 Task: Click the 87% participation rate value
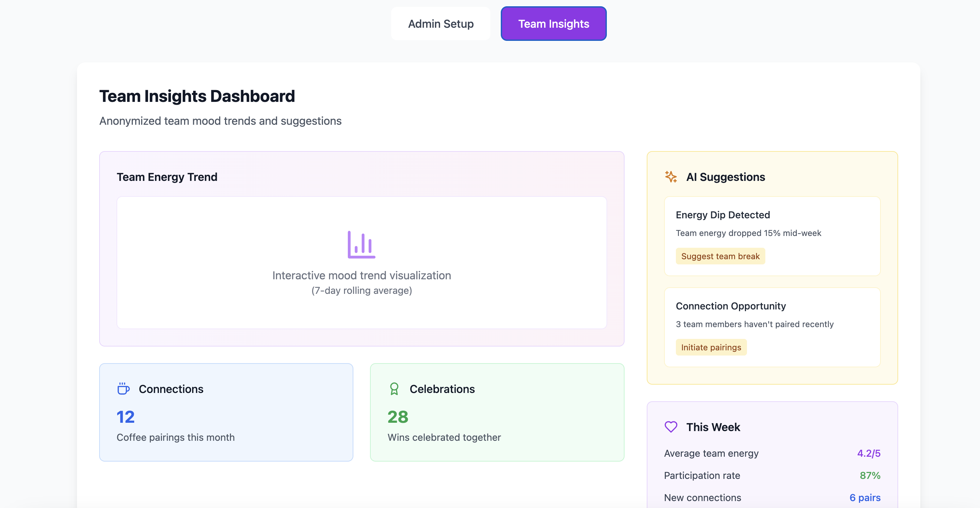(x=870, y=475)
